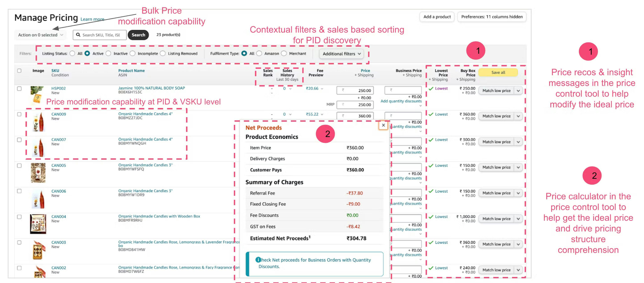The height and width of the screenshot is (283, 644).
Task: Open the HSP002 SKU link
Action: click(58, 88)
